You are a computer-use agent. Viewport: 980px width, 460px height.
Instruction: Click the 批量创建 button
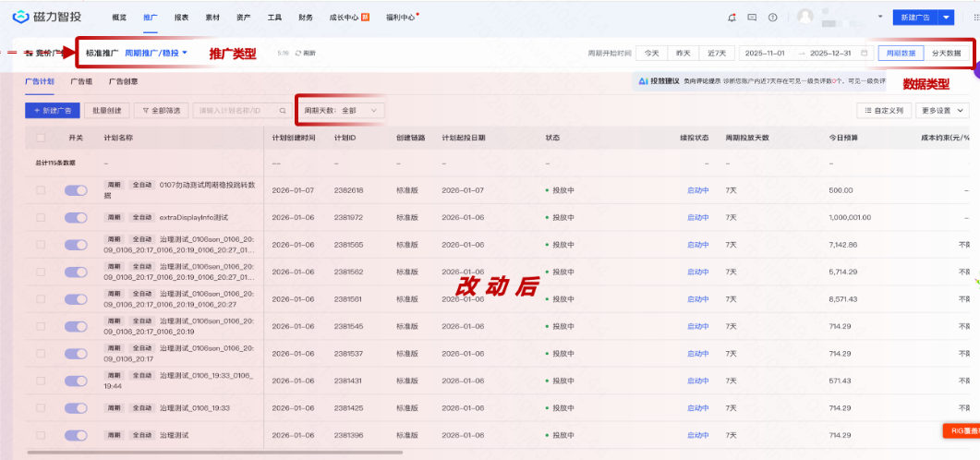click(107, 111)
